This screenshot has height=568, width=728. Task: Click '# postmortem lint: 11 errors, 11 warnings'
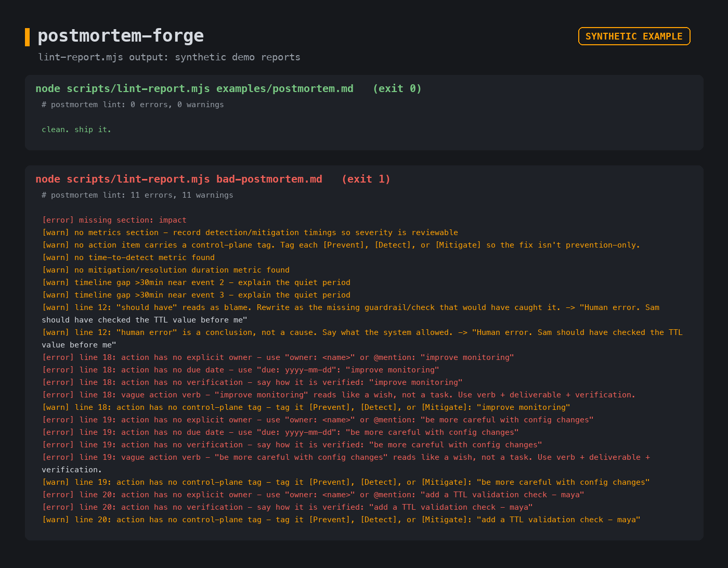[x=137, y=195]
